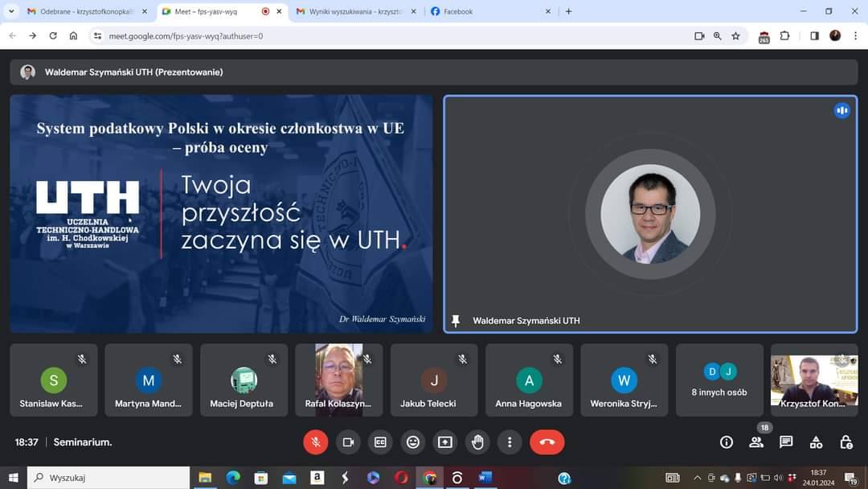The width and height of the screenshot is (868, 489).
Task: Open Microsoft Edge from taskbar
Action: pos(233,478)
